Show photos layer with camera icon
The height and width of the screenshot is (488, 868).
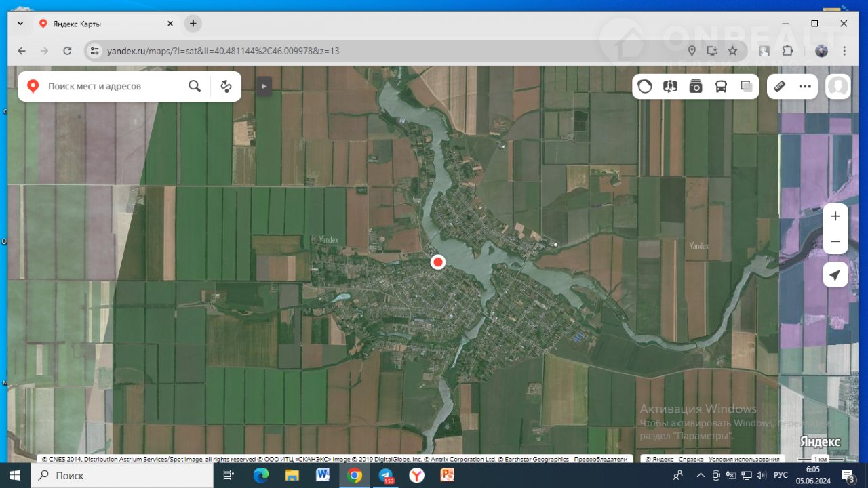point(696,86)
